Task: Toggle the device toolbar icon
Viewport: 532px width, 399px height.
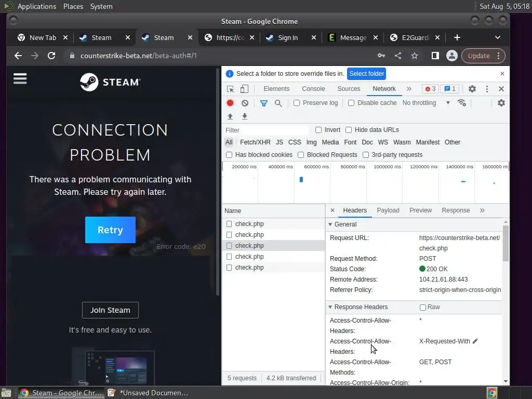Action: tap(244, 89)
